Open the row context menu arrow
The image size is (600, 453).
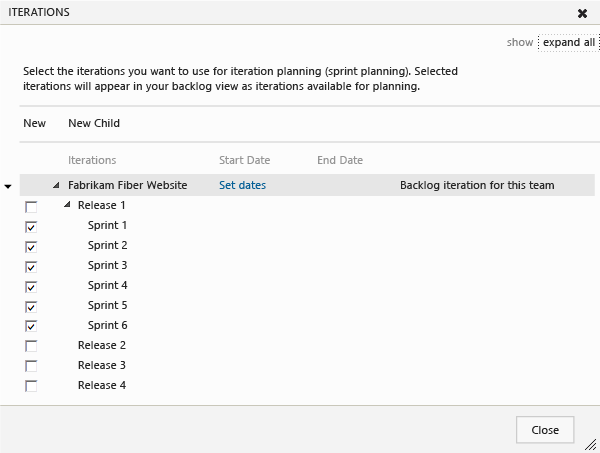[x=8, y=186]
